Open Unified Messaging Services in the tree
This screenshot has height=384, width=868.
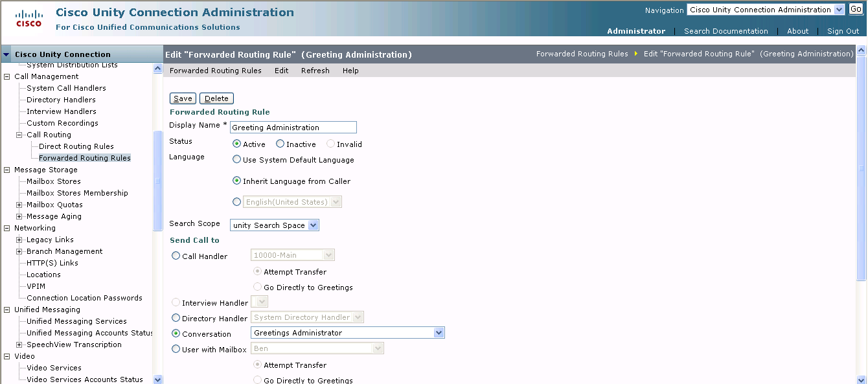pyautogui.click(x=76, y=321)
